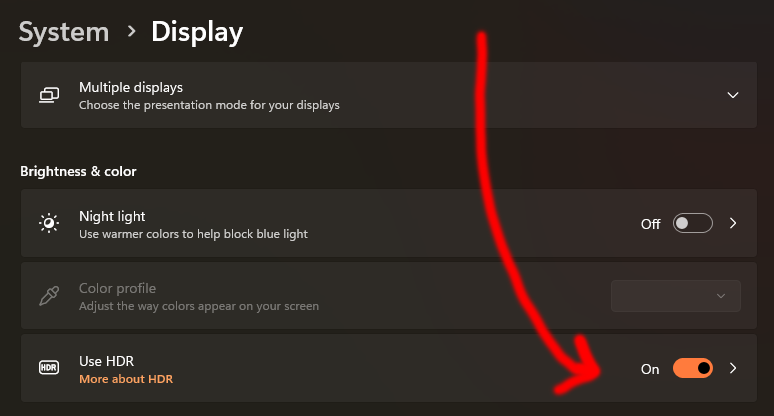This screenshot has height=416, width=774.
Task: Click the Multiple displays monitor icon
Action: 49,95
